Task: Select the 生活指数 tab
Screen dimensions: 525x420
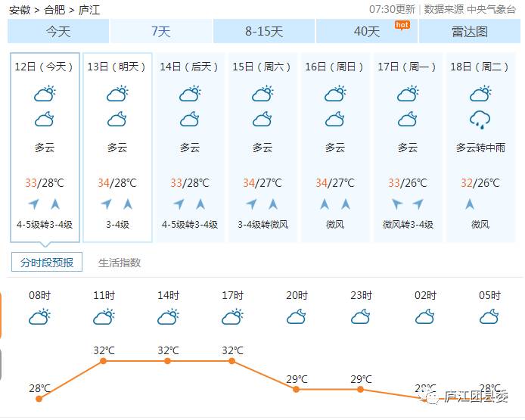Action: [x=120, y=263]
